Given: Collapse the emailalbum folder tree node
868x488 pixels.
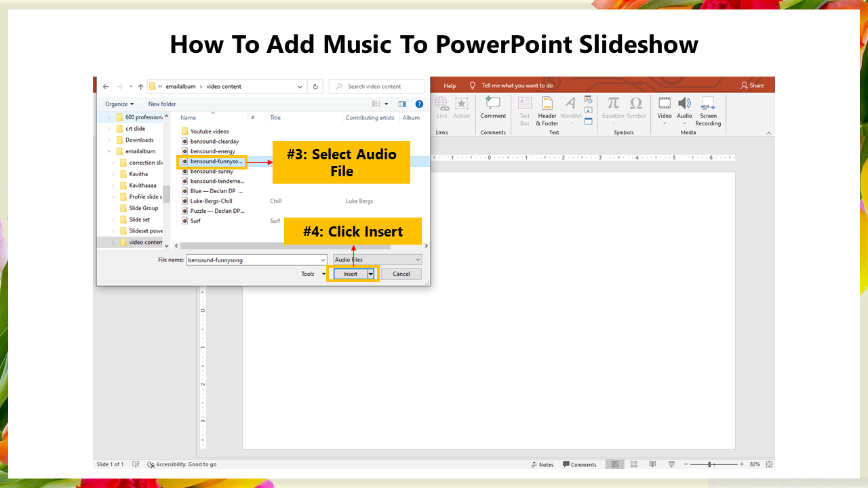Looking at the screenshot, I should click(110, 151).
